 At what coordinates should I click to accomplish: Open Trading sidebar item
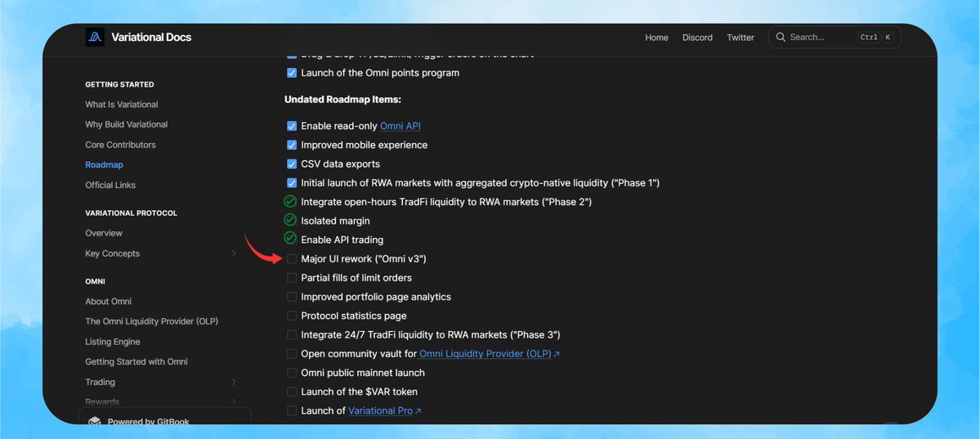(101, 382)
